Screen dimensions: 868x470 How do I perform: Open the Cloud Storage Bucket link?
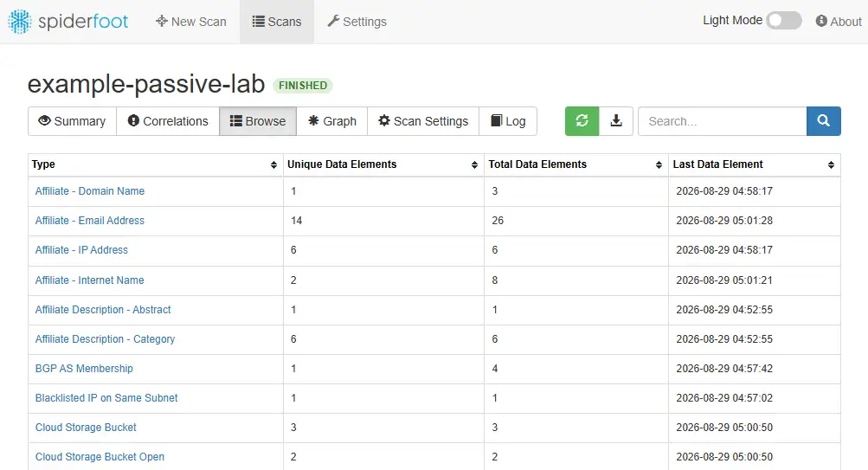click(86, 428)
